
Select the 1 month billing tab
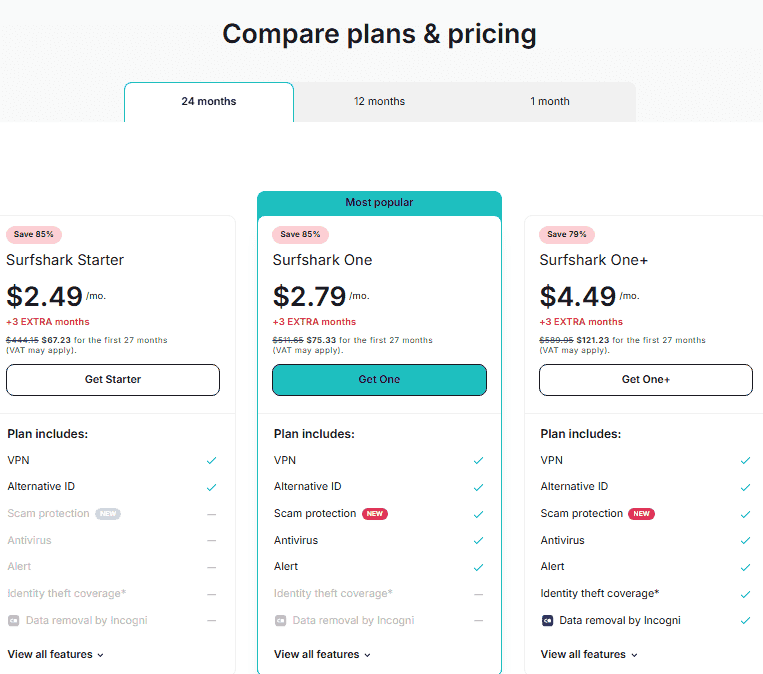point(550,101)
